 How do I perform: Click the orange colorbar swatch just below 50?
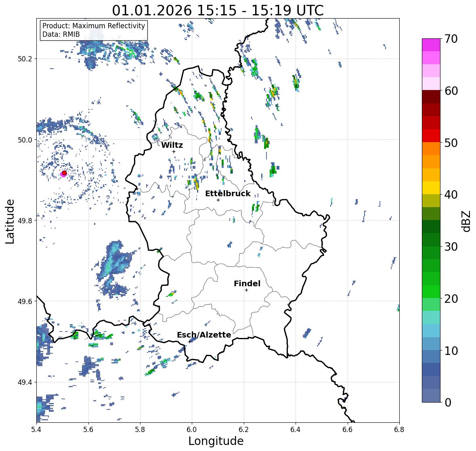[431, 149]
